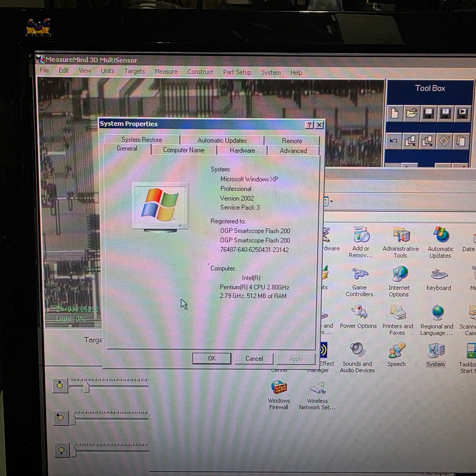Switch to the Advanced tab
This screenshot has width=476, height=476.
click(293, 151)
